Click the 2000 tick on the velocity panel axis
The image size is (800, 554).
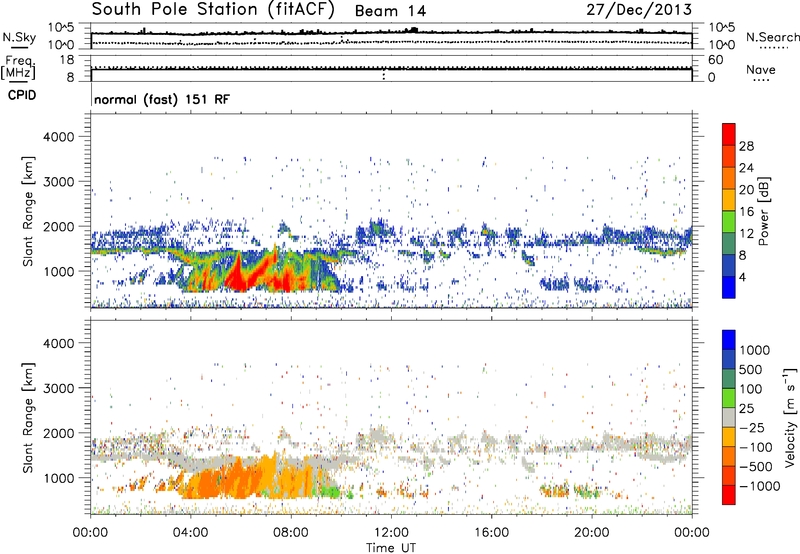[x=58, y=433]
